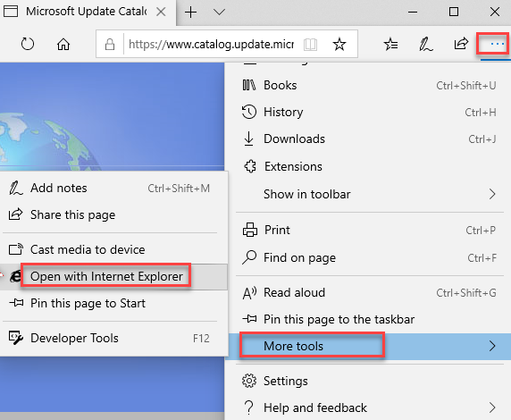Click the Share toolbar icon
Image resolution: width=511 pixels, height=420 pixels.
(461, 44)
